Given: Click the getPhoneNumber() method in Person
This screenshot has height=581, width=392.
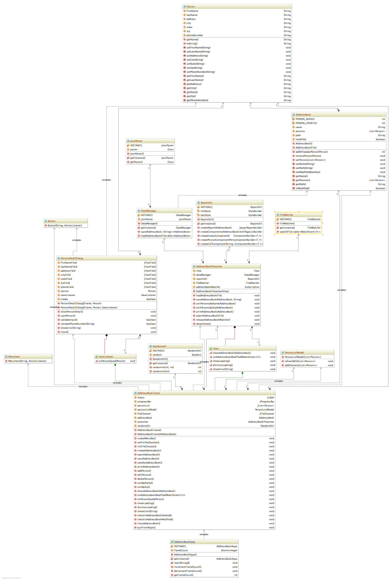Looking at the screenshot, I should (197, 100).
